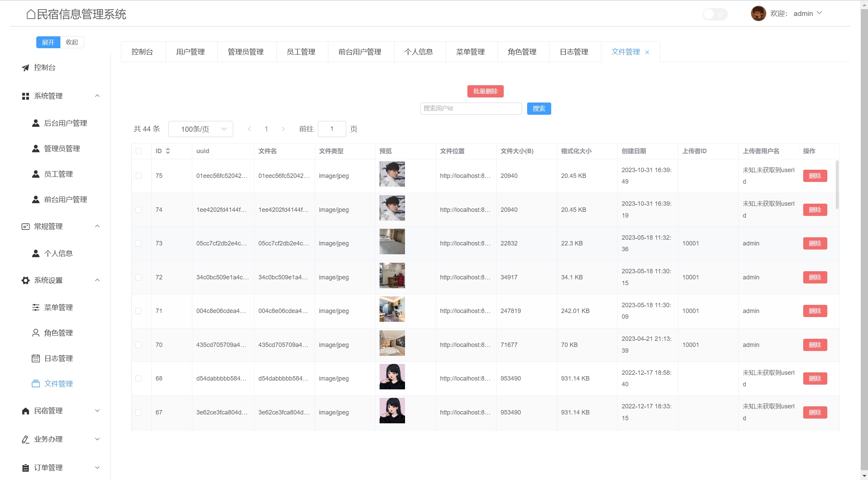Click the folder icon for 文件管理
The height and width of the screenshot is (480, 868).
(x=36, y=384)
